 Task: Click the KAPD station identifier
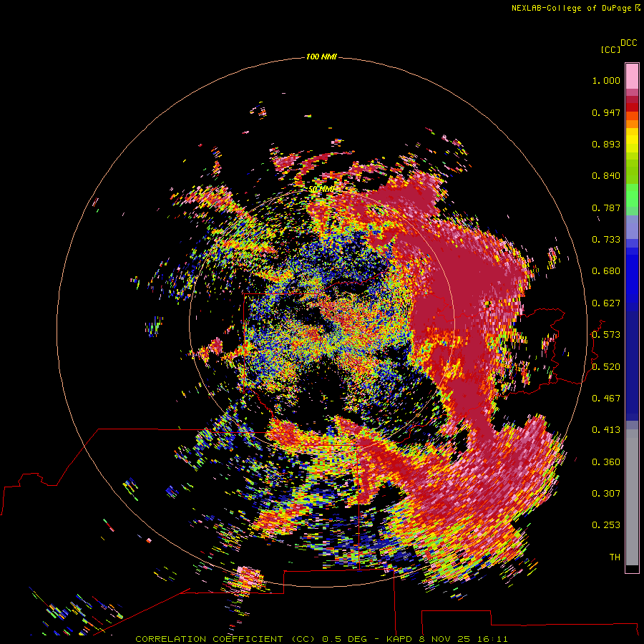(399, 639)
